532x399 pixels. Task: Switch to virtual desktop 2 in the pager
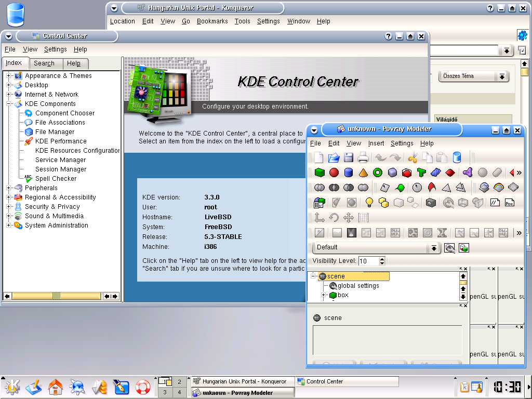point(179,382)
